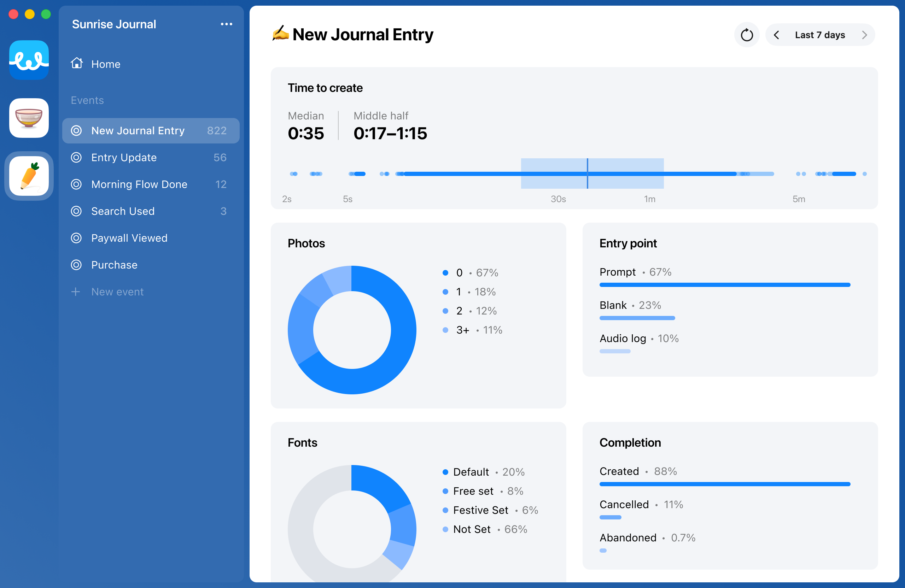This screenshot has height=588, width=905.
Task: Select Search Used event
Action: point(151,211)
